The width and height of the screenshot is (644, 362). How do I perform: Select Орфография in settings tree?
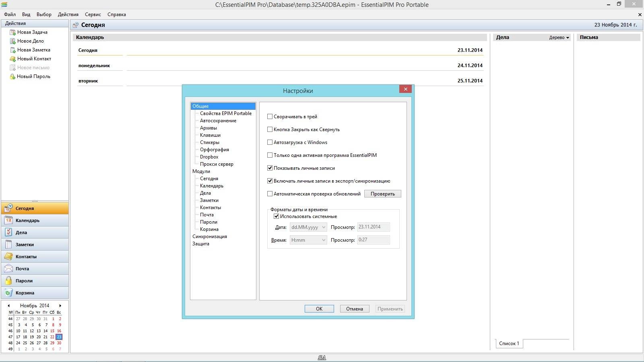click(x=215, y=150)
